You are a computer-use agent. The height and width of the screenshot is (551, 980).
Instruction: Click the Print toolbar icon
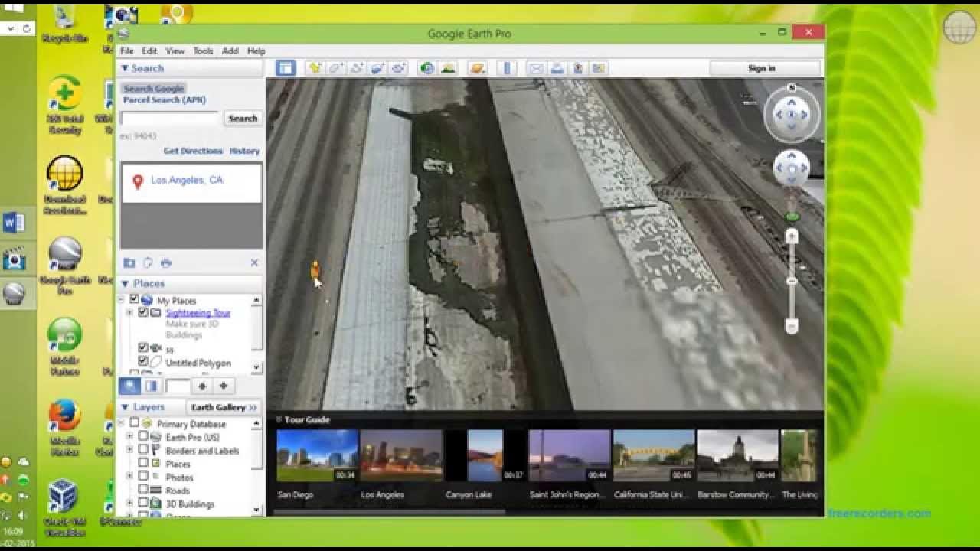point(557,68)
